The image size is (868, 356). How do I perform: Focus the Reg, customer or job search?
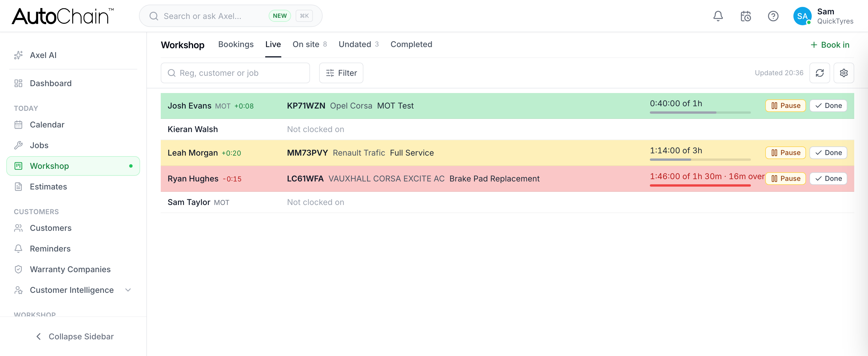[x=235, y=73]
